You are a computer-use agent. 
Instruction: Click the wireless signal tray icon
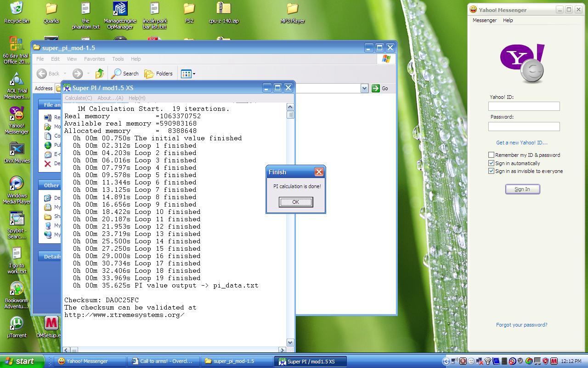pos(488,361)
